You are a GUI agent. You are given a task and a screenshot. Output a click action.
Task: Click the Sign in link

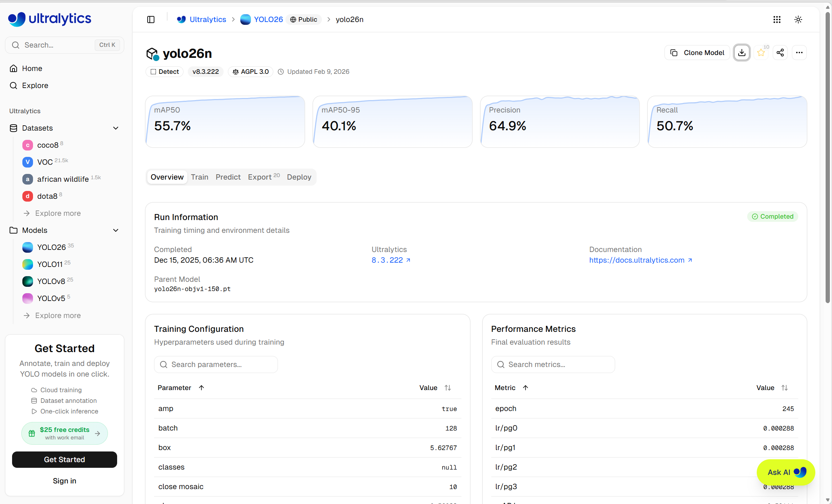point(65,481)
